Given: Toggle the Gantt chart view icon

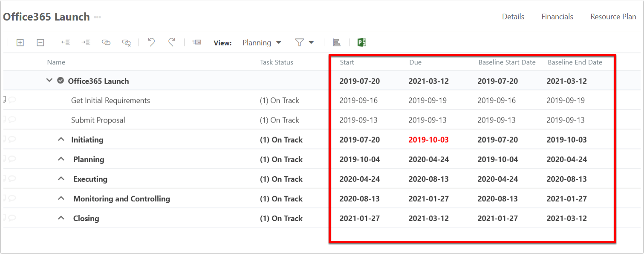Looking at the screenshot, I should pyautogui.click(x=337, y=42).
